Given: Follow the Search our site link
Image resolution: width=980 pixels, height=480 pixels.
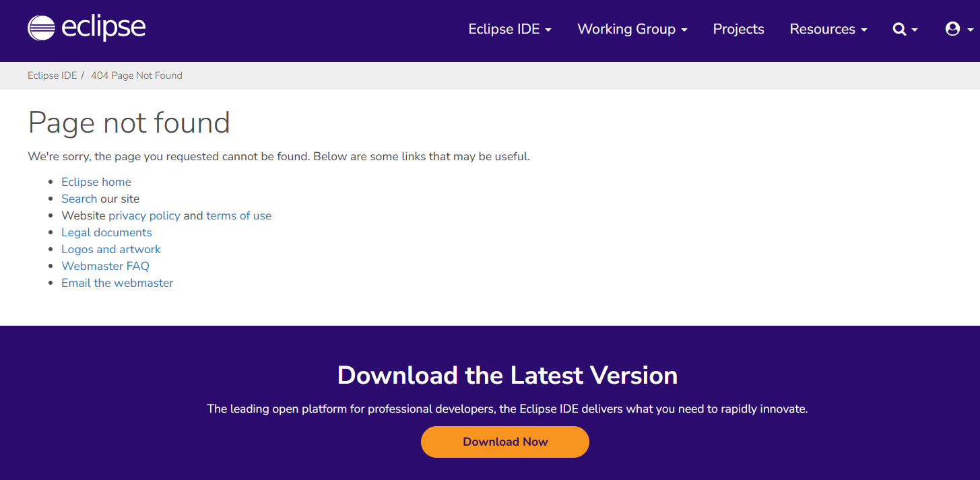Looking at the screenshot, I should (79, 199).
